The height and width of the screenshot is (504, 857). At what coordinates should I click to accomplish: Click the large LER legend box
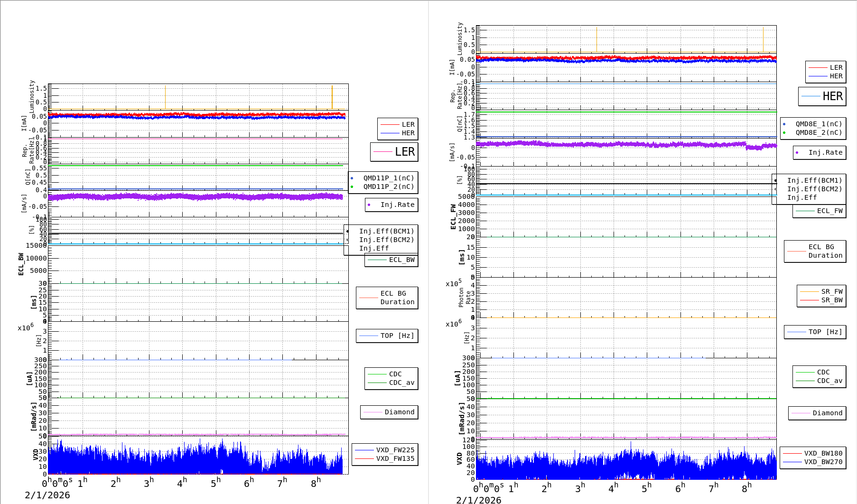tap(394, 152)
